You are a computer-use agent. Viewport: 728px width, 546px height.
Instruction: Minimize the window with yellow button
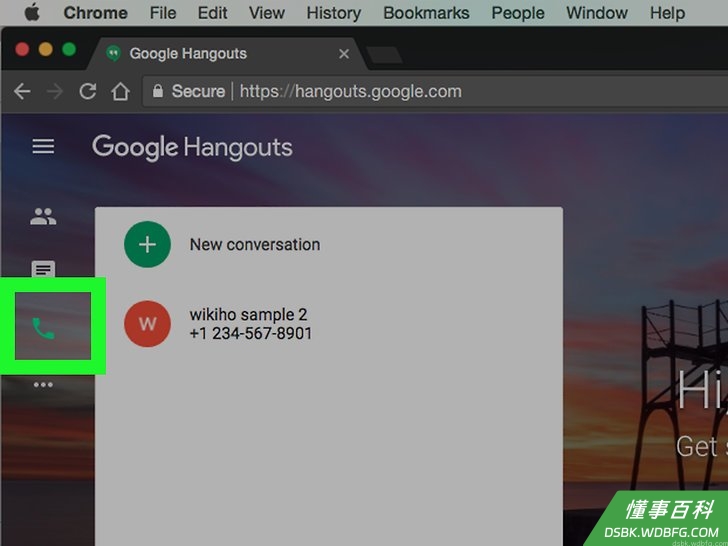point(46,49)
